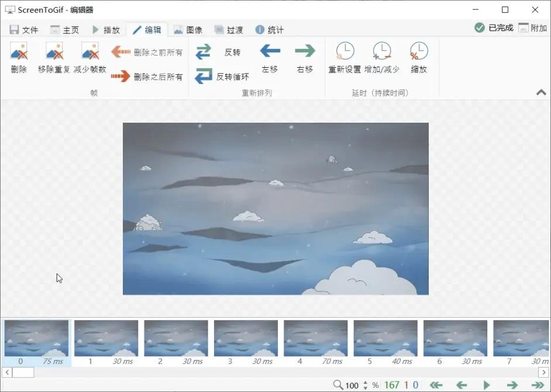Click the total frame count 167
Screen dimensions: 551x392
(392, 385)
